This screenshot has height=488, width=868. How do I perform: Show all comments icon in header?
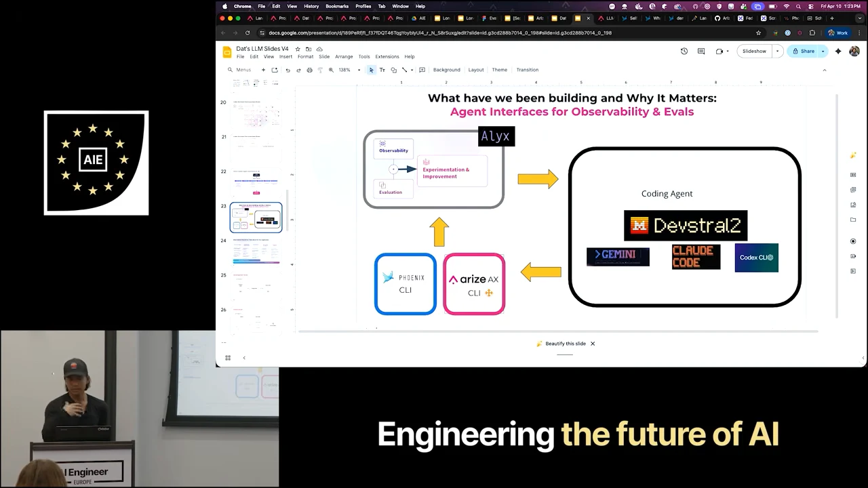pos(701,51)
